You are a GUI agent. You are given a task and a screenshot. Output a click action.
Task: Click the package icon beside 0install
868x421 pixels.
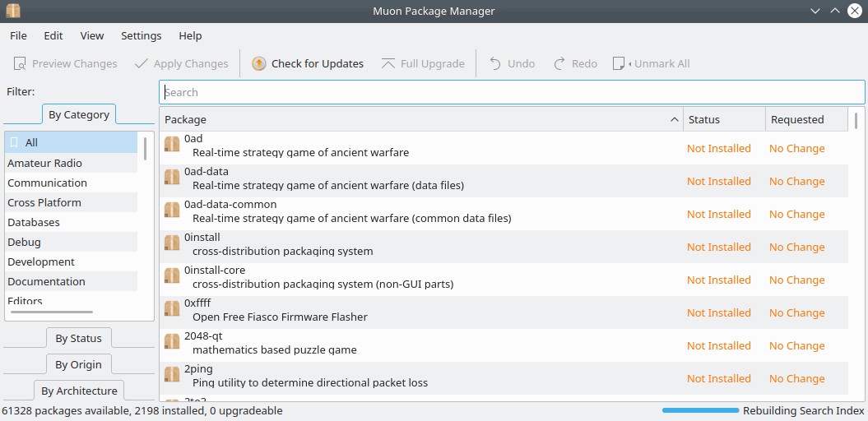[172, 243]
